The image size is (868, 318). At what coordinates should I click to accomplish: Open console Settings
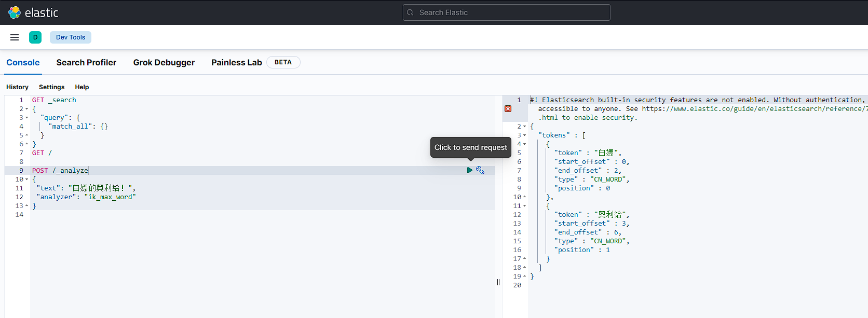coord(52,87)
